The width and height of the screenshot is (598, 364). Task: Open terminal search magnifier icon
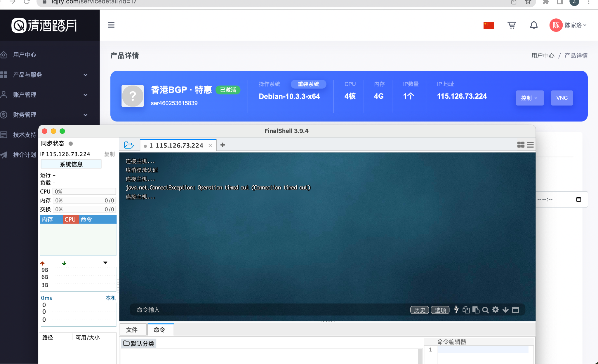pos(485,310)
